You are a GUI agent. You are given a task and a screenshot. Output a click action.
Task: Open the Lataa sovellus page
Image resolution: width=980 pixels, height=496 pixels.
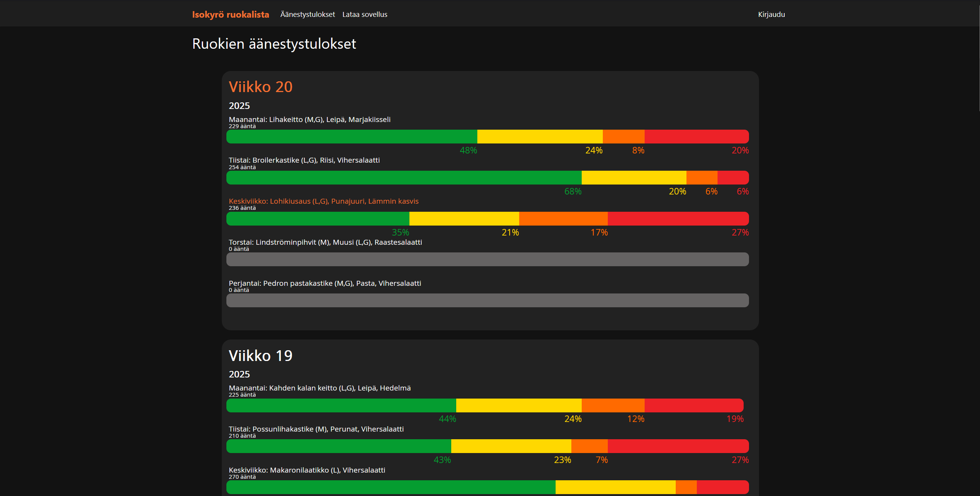[x=365, y=15]
